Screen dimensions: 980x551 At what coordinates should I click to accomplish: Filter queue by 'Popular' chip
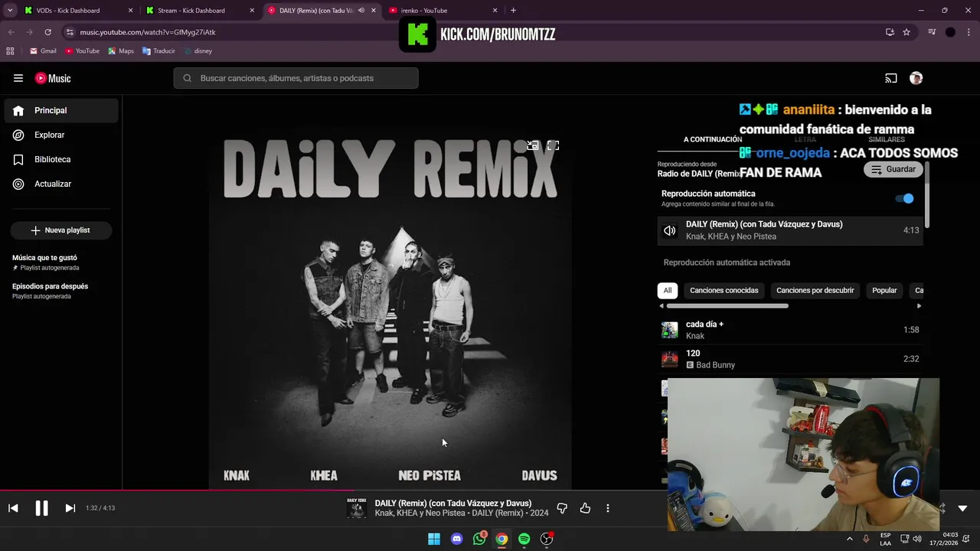click(884, 290)
